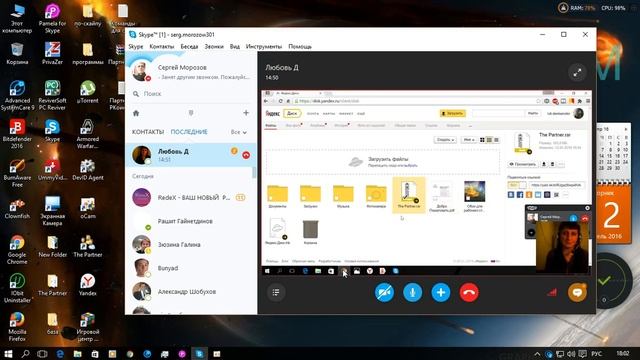Click Сергей Морозов profile avatar
The width and height of the screenshot is (640, 360).
click(x=141, y=71)
